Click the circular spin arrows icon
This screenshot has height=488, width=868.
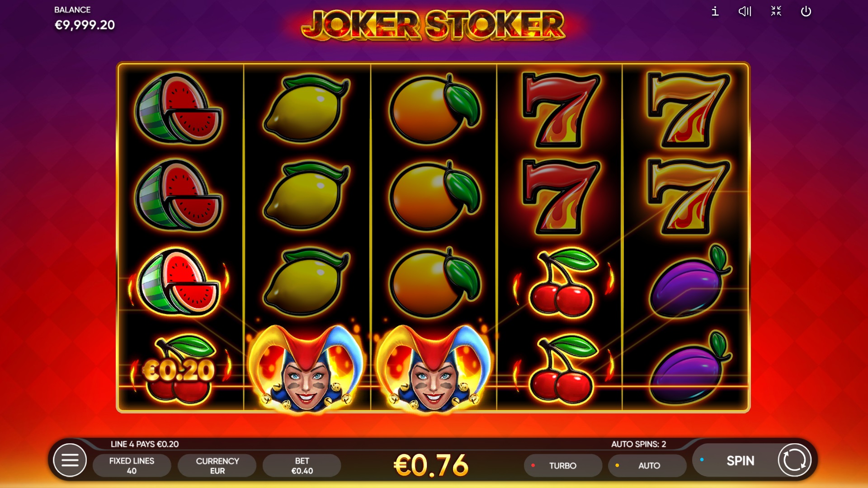point(794,460)
